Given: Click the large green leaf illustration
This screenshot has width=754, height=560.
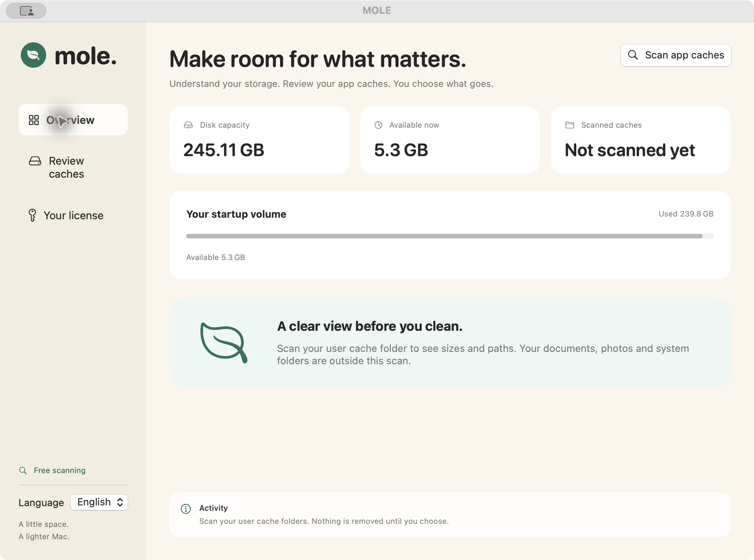Looking at the screenshot, I should 224,343.
